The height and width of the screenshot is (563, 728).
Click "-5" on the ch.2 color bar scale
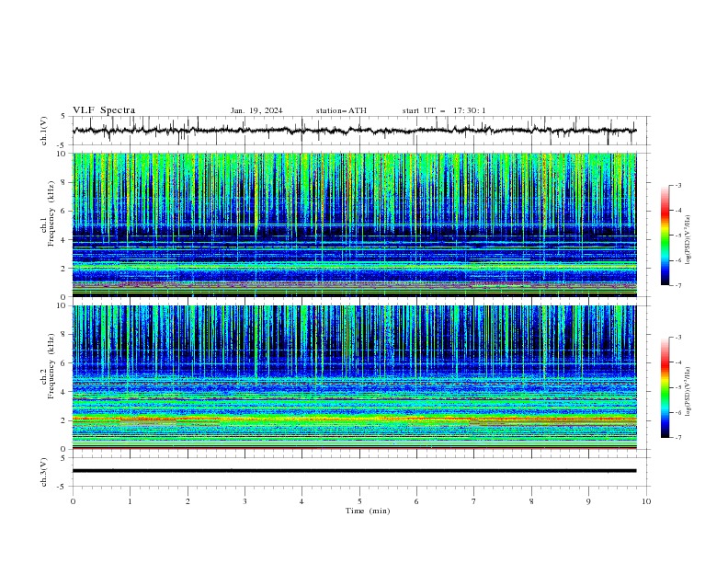coord(678,387)
